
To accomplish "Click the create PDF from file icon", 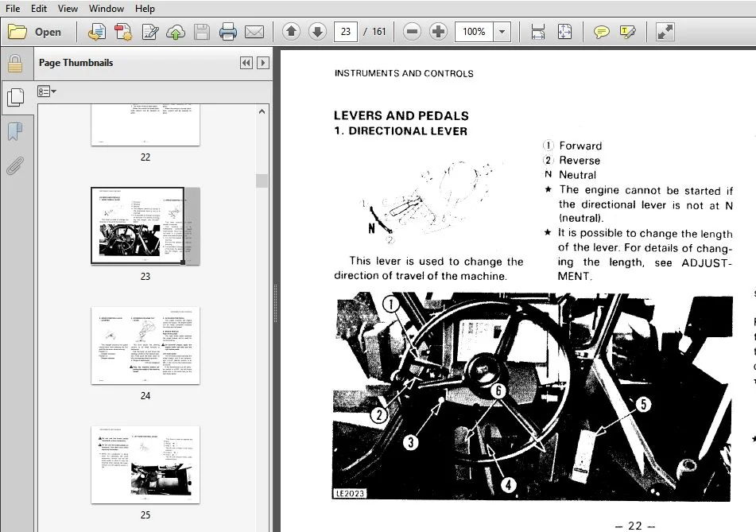I will (96, 32).
